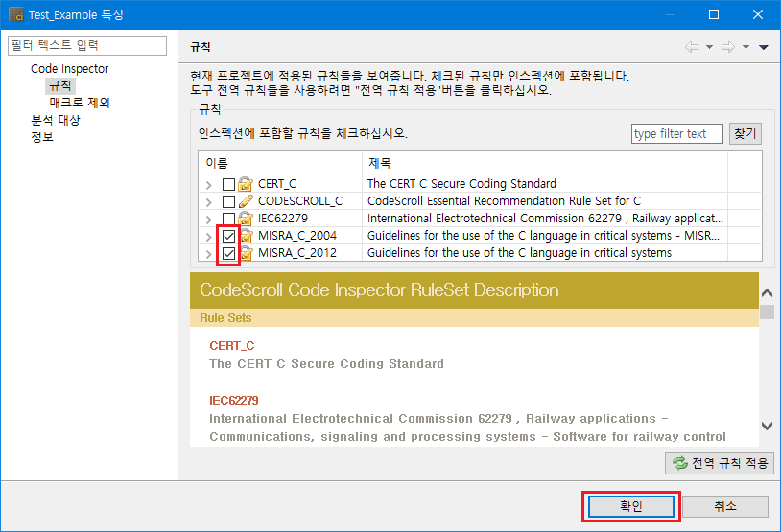Screen dimensions: 781x532
Task: Click the back navigation arrow icon
Action: point(692,47)
